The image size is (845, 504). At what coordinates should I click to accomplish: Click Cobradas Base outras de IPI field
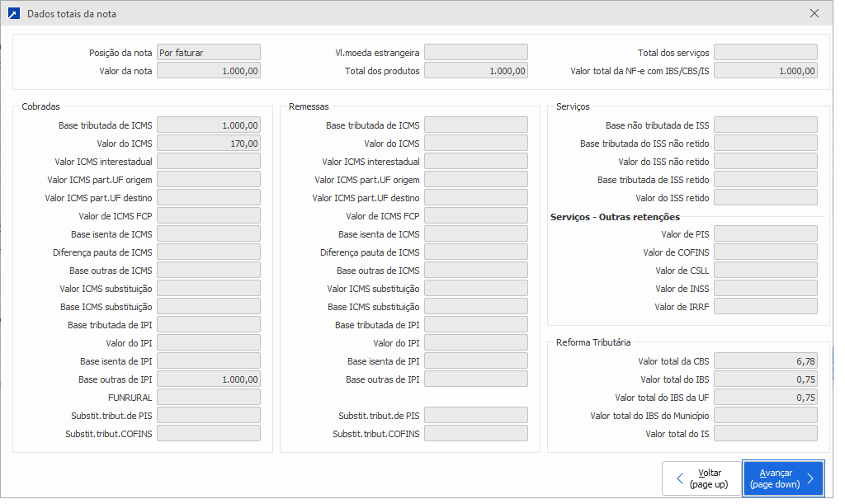click(x=208, y=379)
